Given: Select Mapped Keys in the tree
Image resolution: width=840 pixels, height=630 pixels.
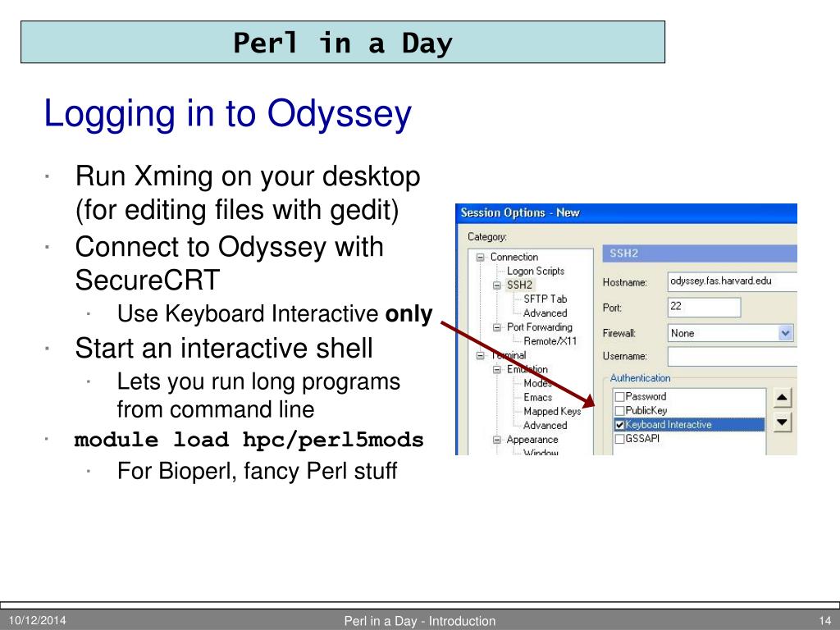Looking at the screenshot, I should [552, 412].
